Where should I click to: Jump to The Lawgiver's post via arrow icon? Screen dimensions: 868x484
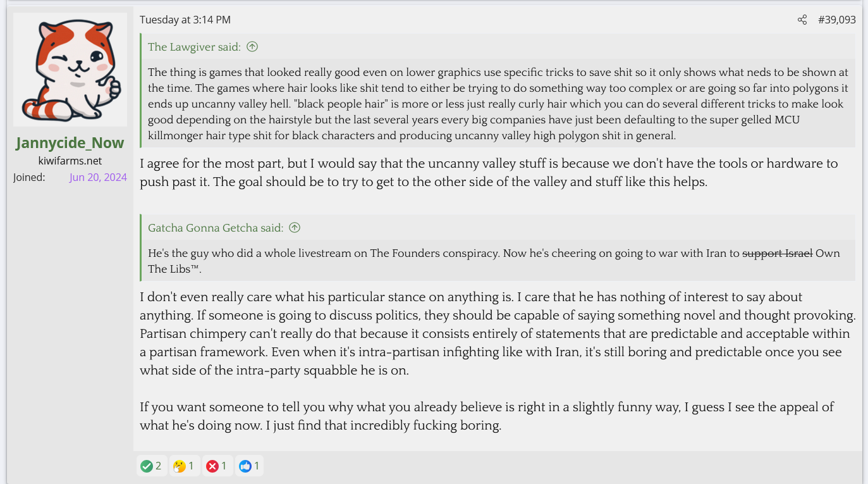point(252,46)
